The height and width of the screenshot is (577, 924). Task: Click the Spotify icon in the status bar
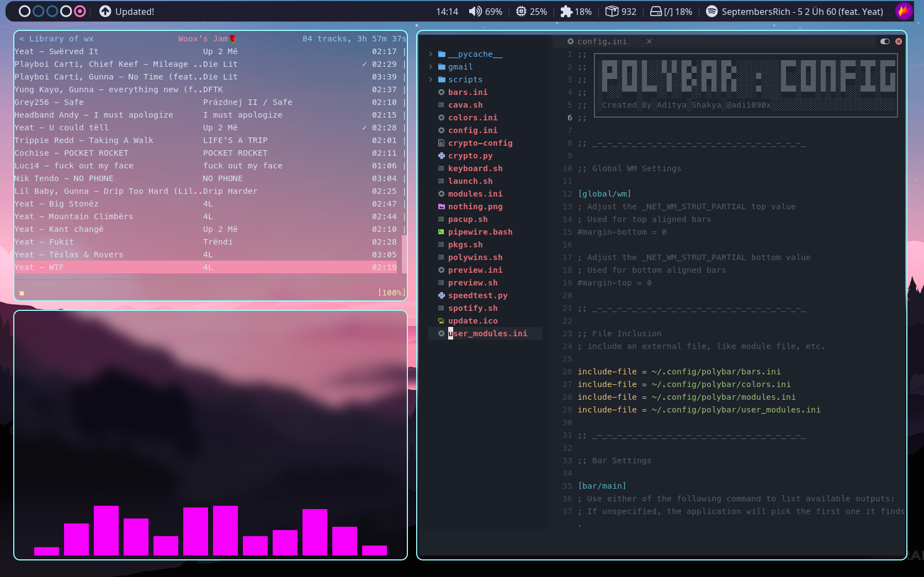click(x=711, y=11)
